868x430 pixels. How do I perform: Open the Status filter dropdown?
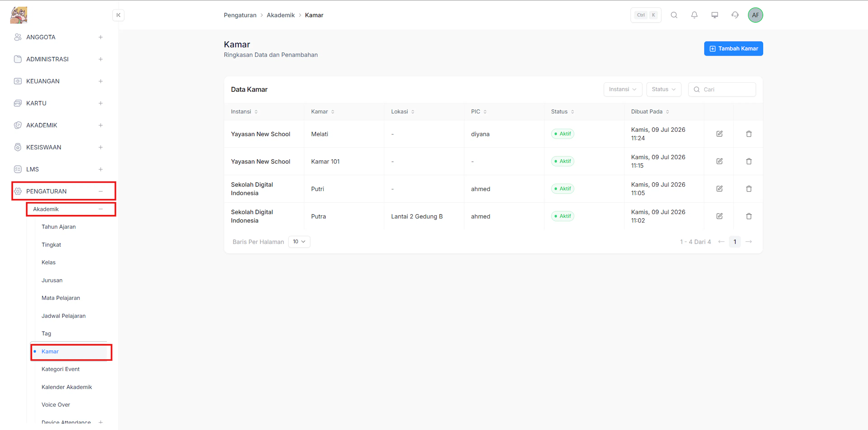coord(664,89)
